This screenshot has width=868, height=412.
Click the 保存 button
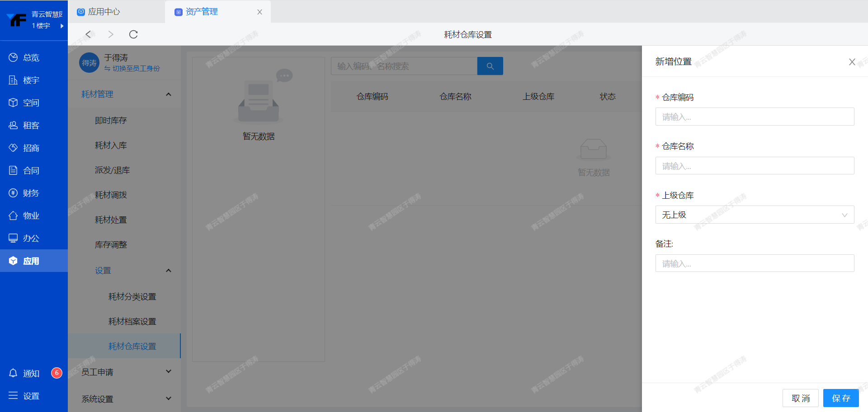840,398
